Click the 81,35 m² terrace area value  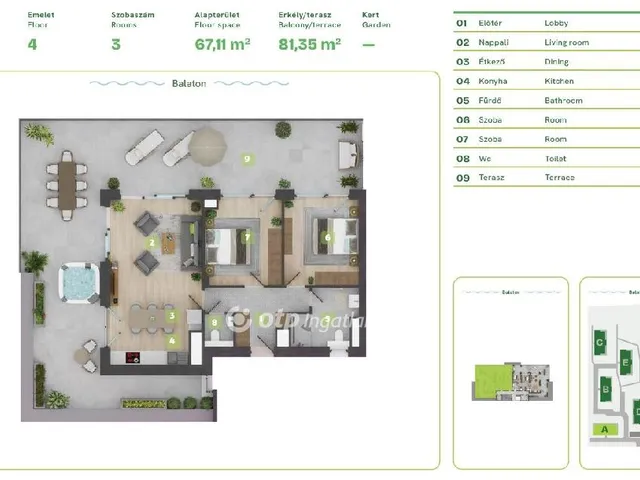click(309, 43)
